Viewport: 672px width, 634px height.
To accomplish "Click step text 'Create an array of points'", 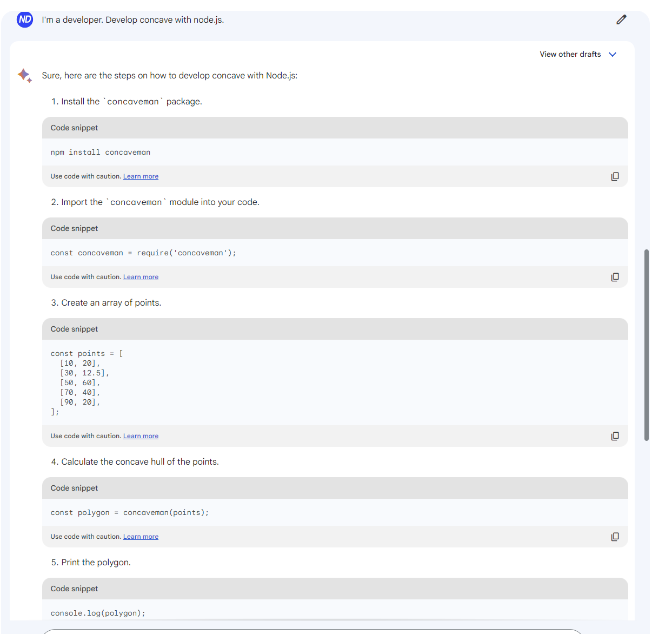I will click(111, 303).
